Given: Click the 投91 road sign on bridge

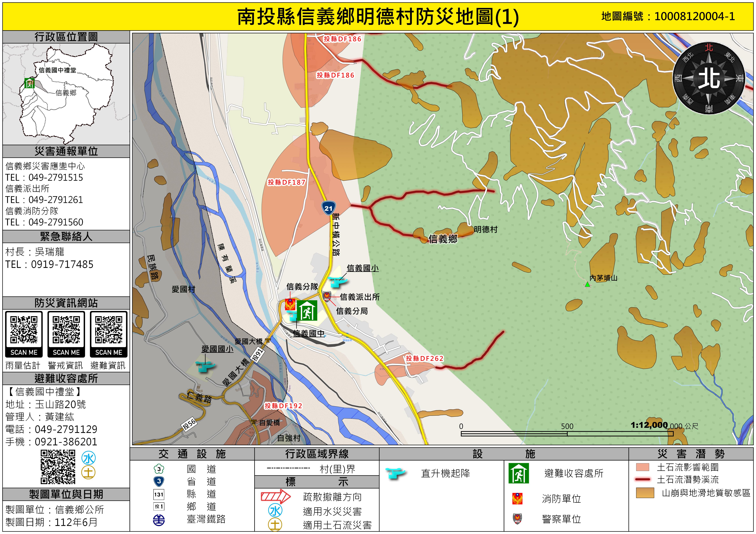Looking at the screenshot, I should click(257, 355).
